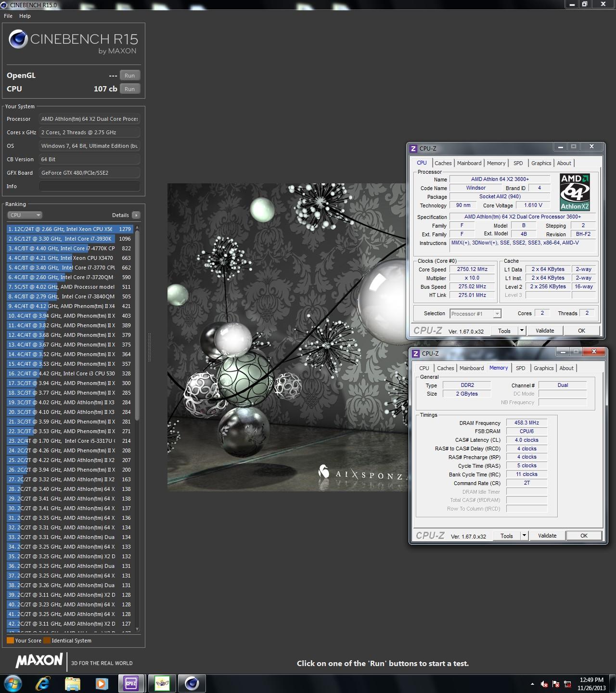Select ranking row 2 Core i7-3930K

click(x=69, y=239)
